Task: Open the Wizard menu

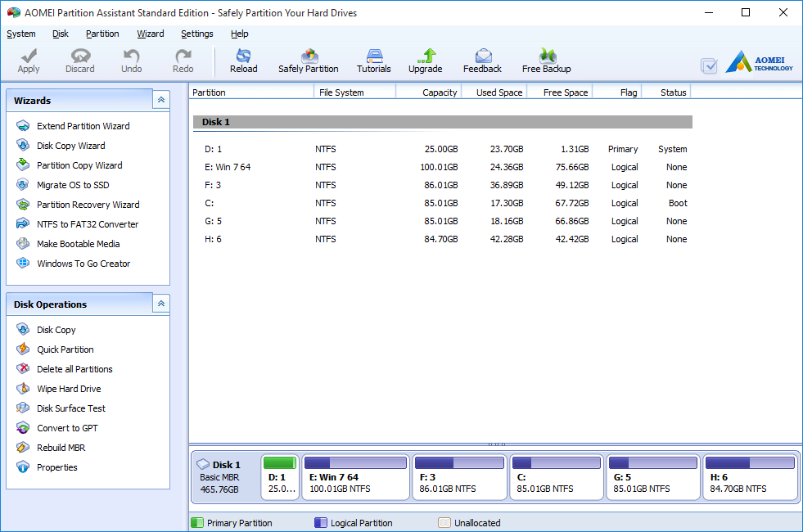Action: [151, 34]
